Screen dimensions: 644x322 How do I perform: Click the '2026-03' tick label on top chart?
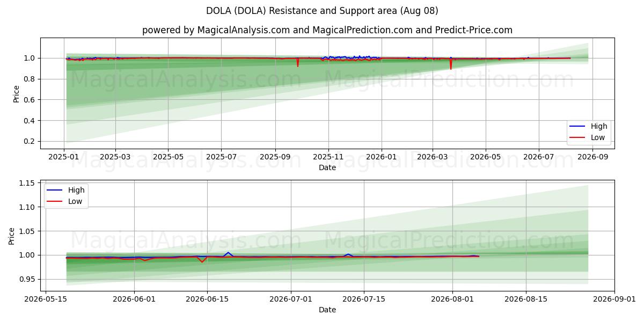pos(433,157)
